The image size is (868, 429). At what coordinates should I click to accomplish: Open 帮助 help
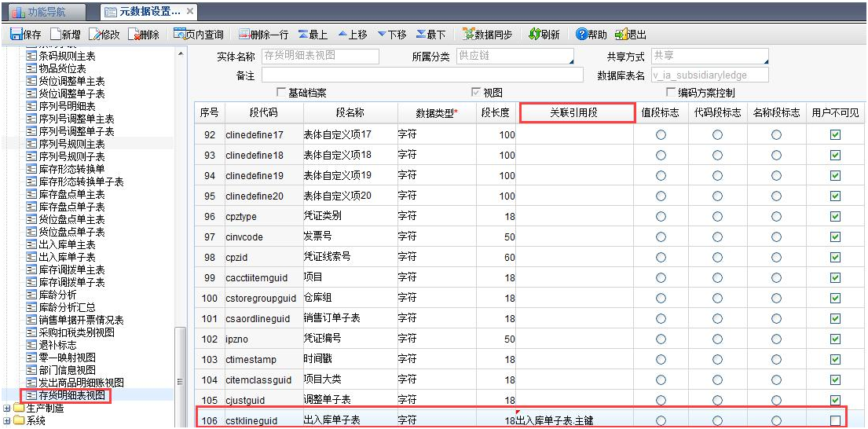pyautogui.click(x=591, y=35)
